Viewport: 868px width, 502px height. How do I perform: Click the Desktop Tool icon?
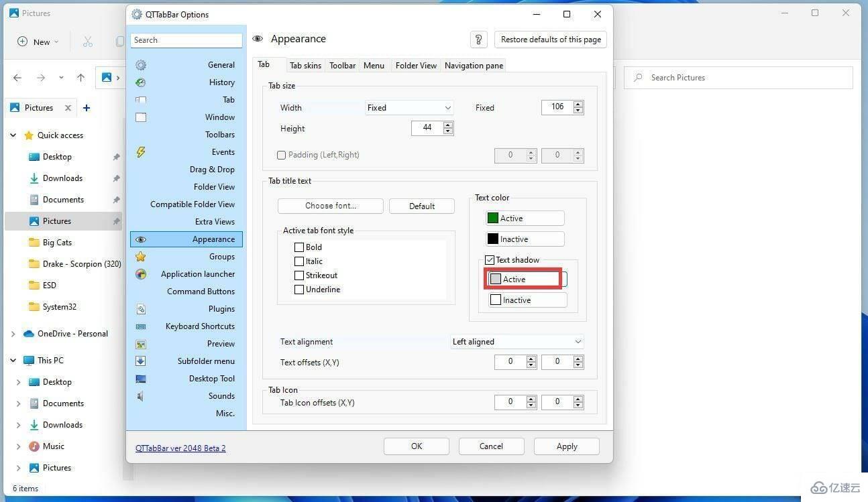click(141, 379)
